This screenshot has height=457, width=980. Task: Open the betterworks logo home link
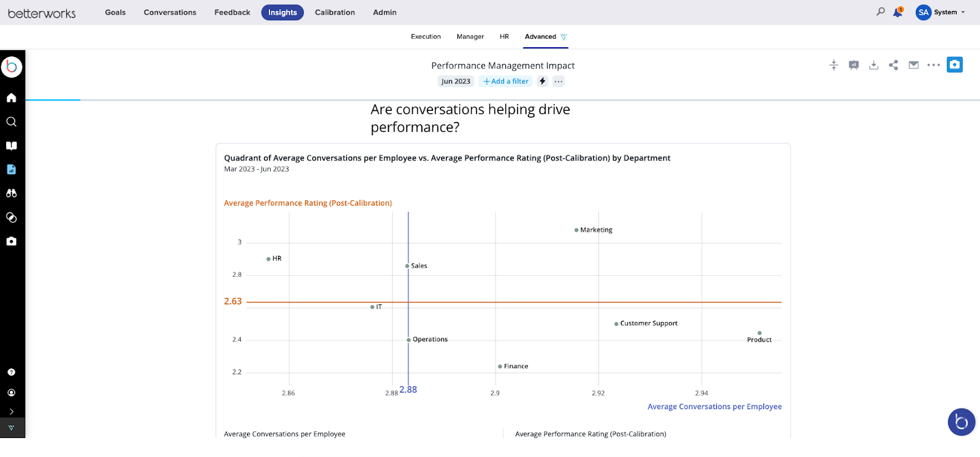(x=42, y=13)
